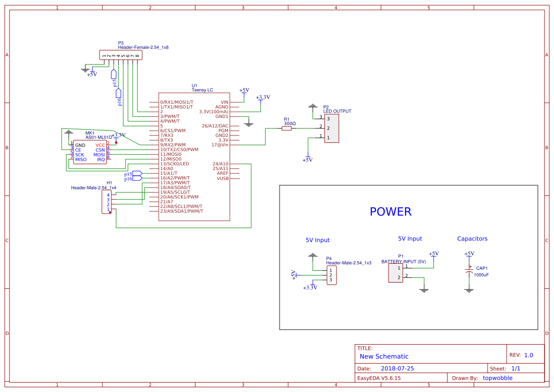Screen dimensions: 554x392
Task: Select the P4 Header-Male 1x3 symbol
Action: 332,275
